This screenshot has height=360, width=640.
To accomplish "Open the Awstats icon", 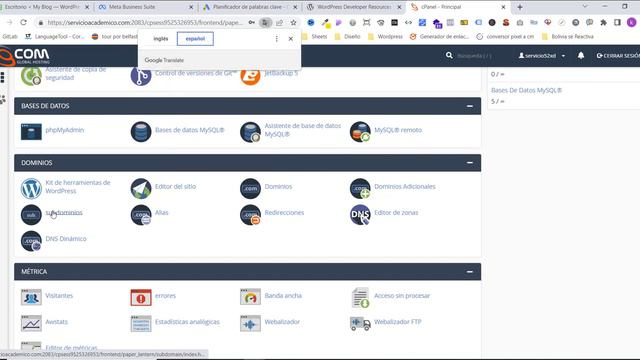I will [x=31, y=323].
